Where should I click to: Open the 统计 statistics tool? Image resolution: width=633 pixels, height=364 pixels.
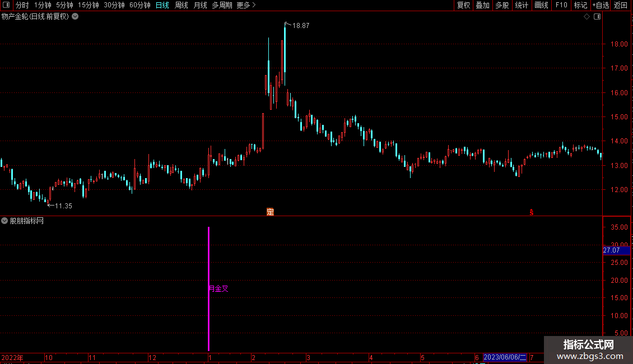tap(522, 5)
